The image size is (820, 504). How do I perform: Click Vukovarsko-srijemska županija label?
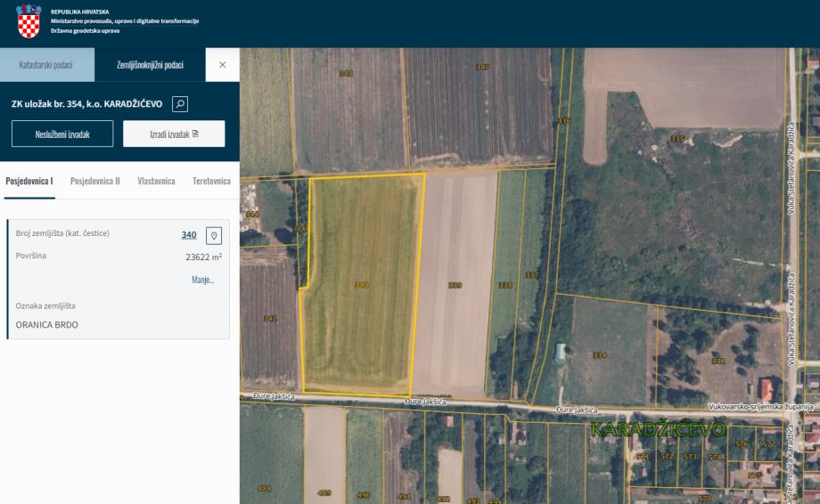point(761,406)
